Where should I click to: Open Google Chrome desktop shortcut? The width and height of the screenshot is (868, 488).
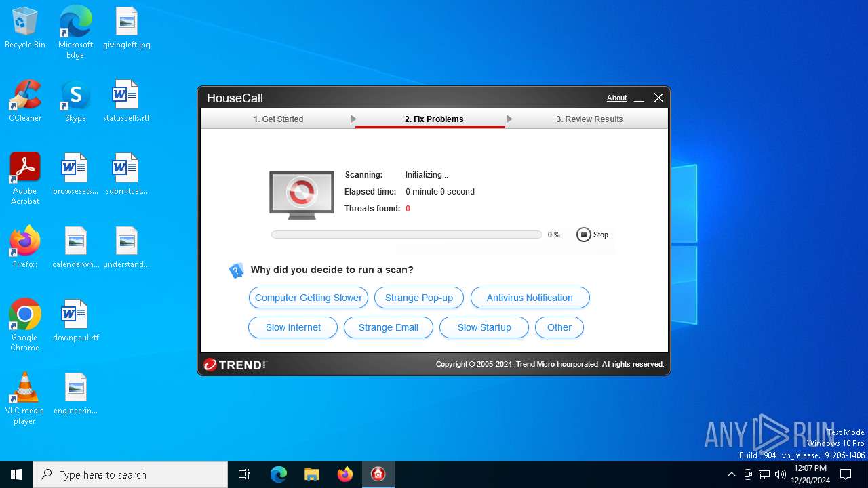click(25, 325)
